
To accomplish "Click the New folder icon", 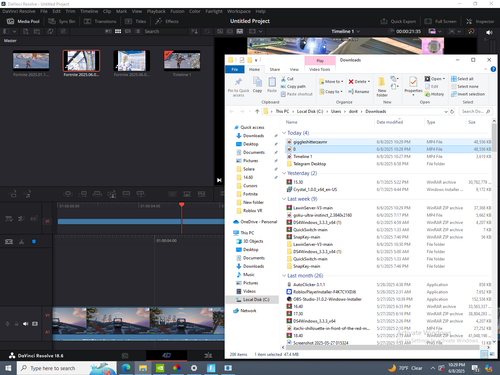I will pyautogui.click(x=382, y=87).
